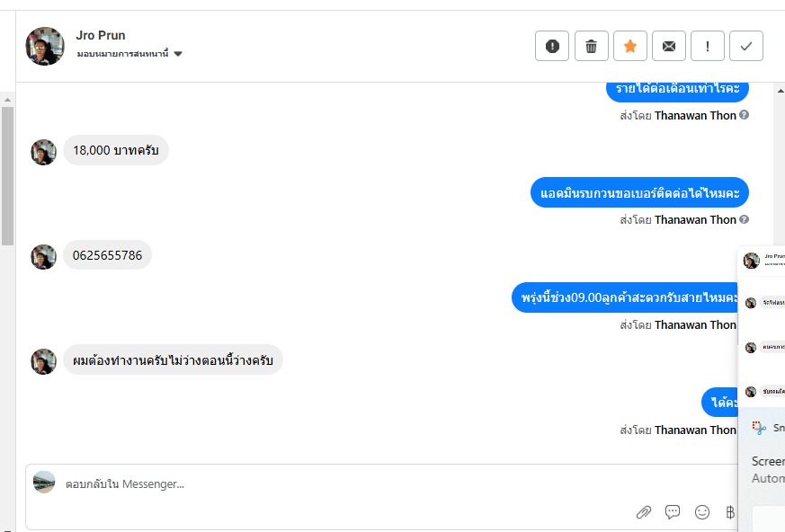Open the emoji picker smiley icon
This screenshot has width=785, height=532.
coord(702,512)
